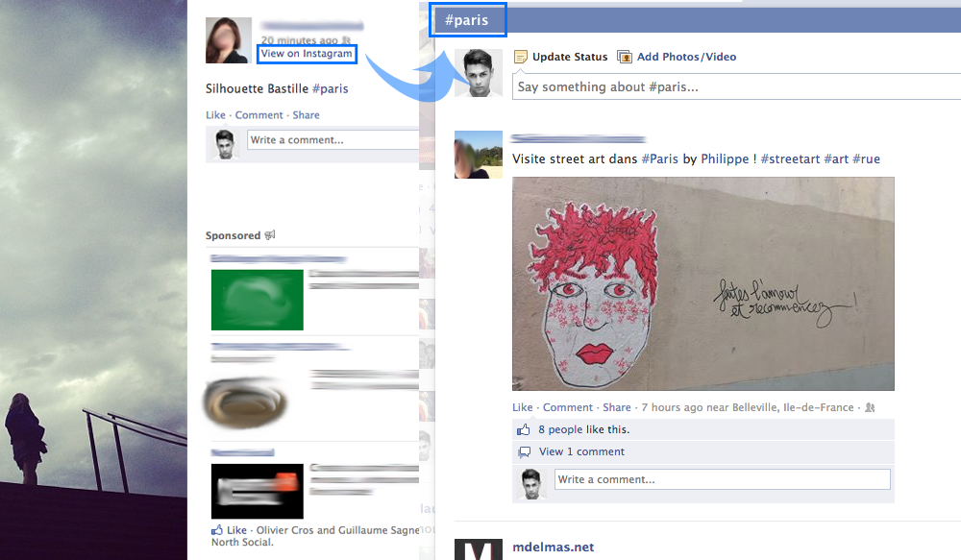Open the green sponsored ad image
Image resolution: width=961 pixels, height=560 pixels.
258,301
